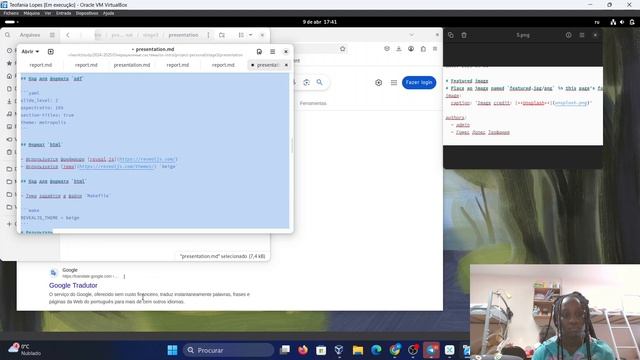Screen dimensions: 640x360
Task: Open the browser extensions icon
Action: pyautogui.click(x=423, y=49)
